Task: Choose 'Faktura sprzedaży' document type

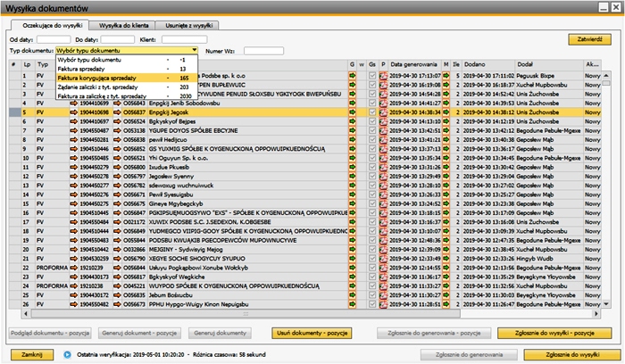Action: [x=127, y=69]
